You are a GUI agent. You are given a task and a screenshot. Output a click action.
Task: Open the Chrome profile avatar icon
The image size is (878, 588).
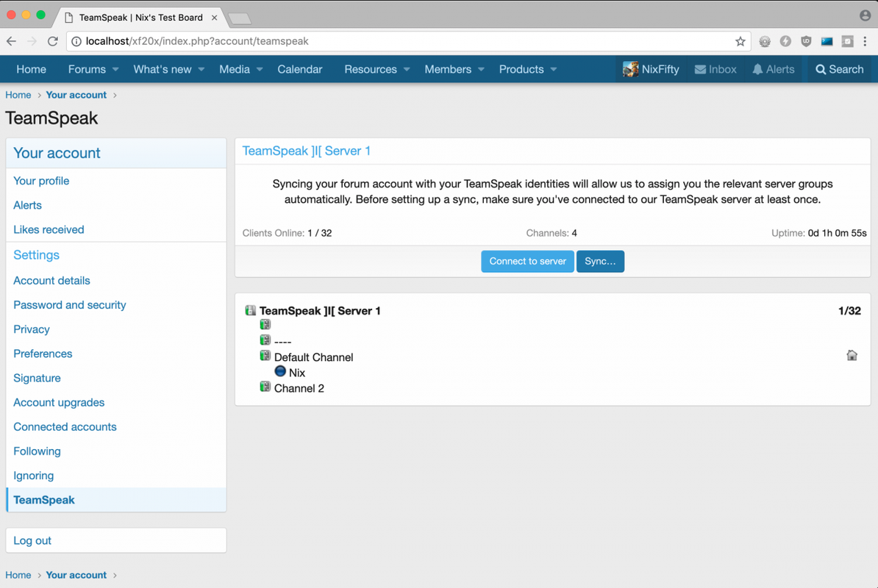click(865, 15)
